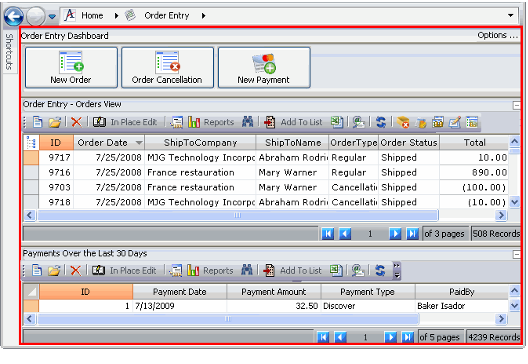Go to next page of Payments
Viewport: 528px width, 364px height.
[x=390, y=337]
